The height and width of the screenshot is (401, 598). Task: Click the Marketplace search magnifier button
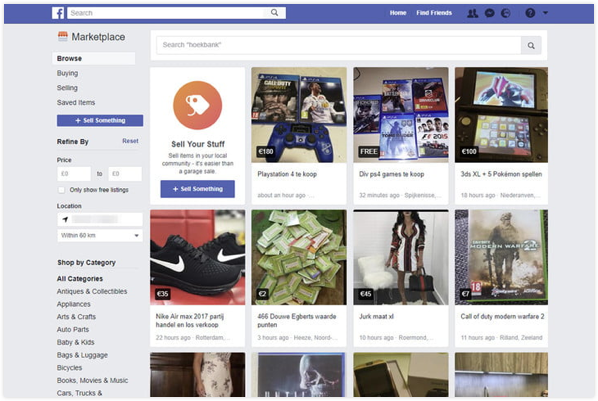click(531, 45)
